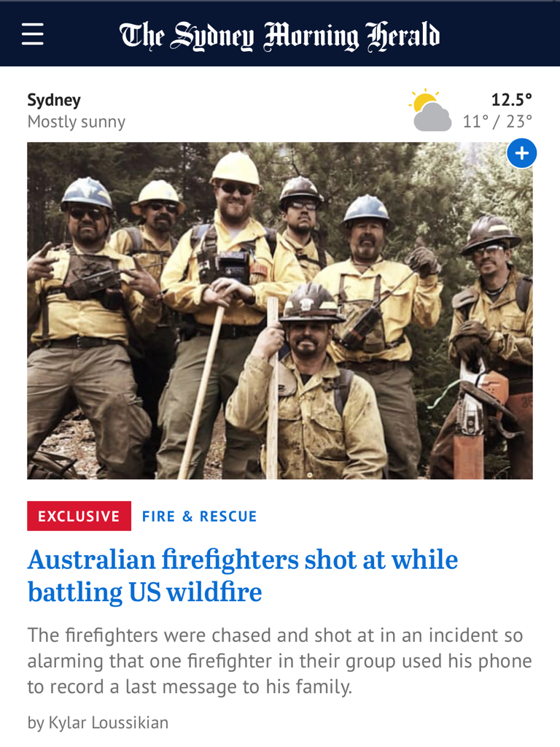Click the Mostly sunny forecast text
Screen dimensions: 560x747
(76, 122)
